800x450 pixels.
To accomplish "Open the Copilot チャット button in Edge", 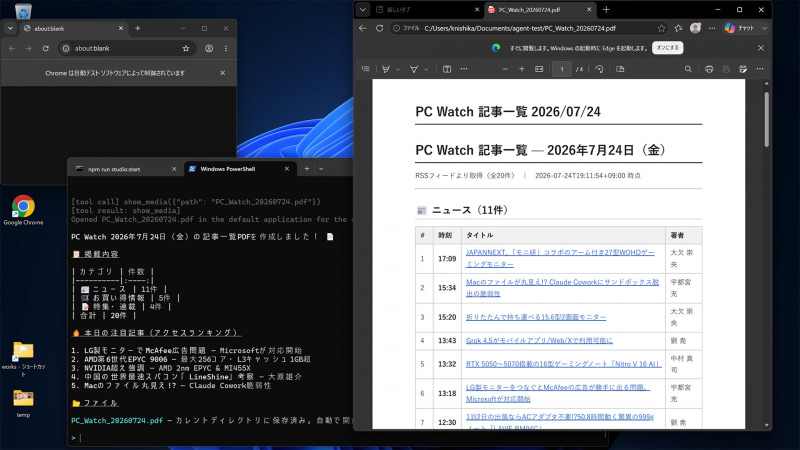I will [x=739, y=29].
